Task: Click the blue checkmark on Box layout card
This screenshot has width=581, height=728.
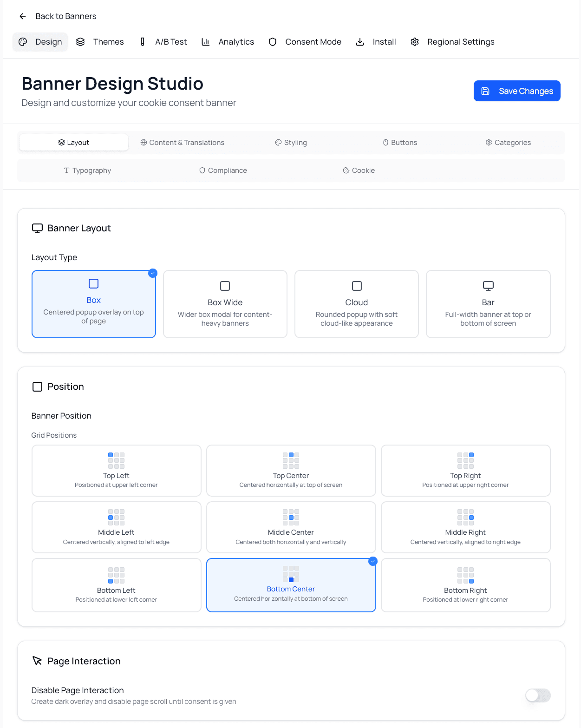Action: point(153,273)
